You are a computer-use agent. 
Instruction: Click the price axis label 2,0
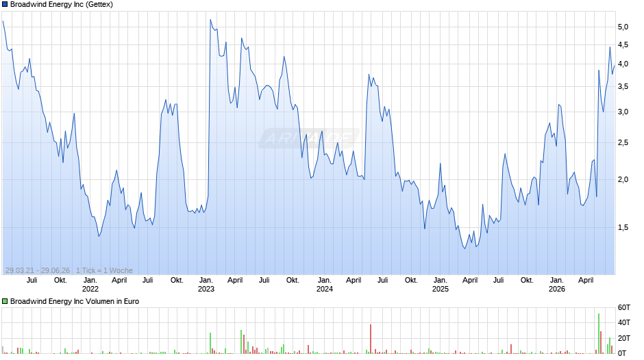pos(623,180)
